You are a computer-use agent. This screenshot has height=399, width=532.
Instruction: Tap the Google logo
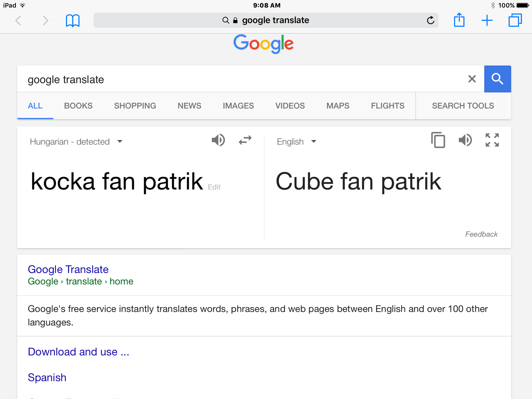click(x=263, y=44)
